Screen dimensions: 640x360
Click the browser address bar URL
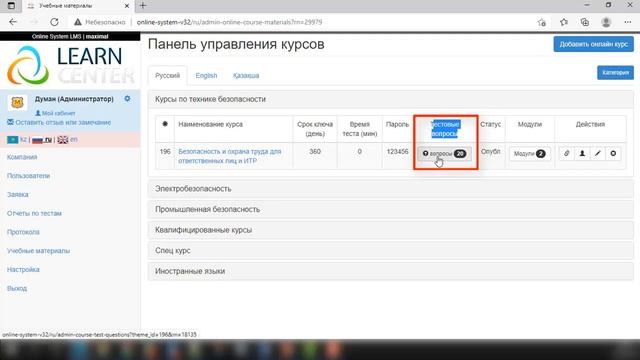[229, 22]
